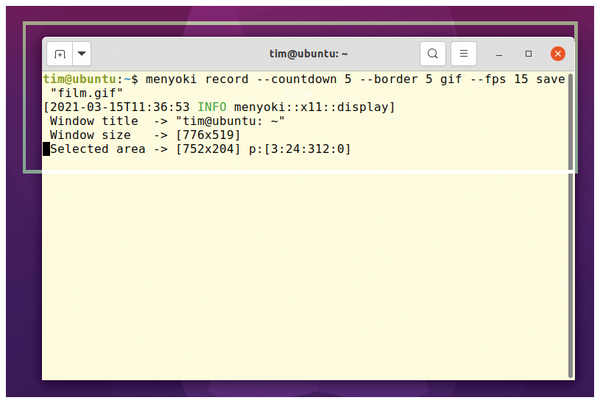
Task: Click the "film.gif" filename text
Action: pyautogui.click(x=87, y=93)
